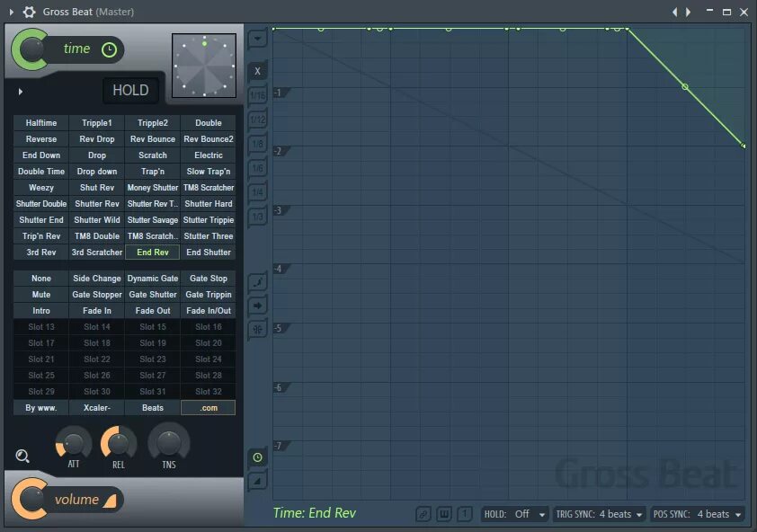
Task: Select the Dynamic Gate volume preset
Action: click(153, 278)
